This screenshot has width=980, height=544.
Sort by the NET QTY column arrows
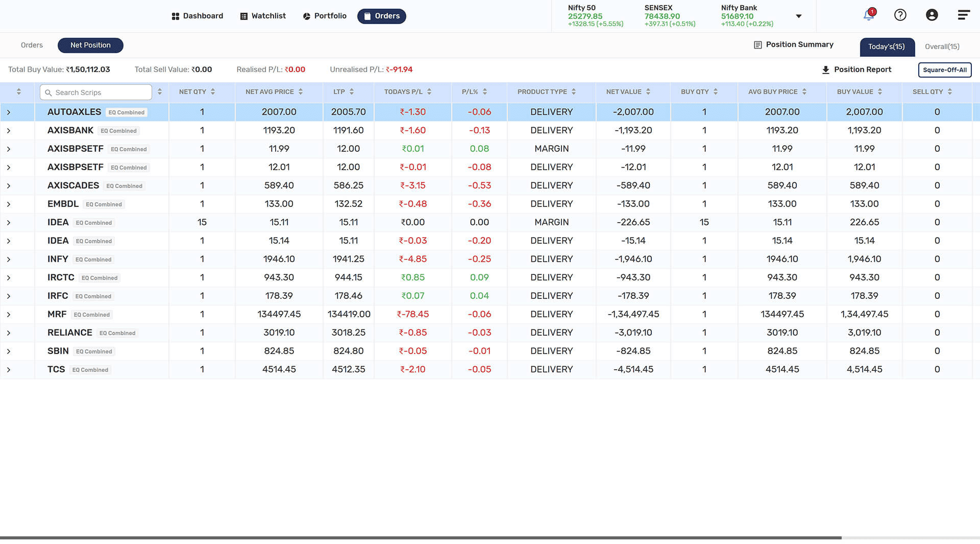pyautogui.click(x=213, y=92)
